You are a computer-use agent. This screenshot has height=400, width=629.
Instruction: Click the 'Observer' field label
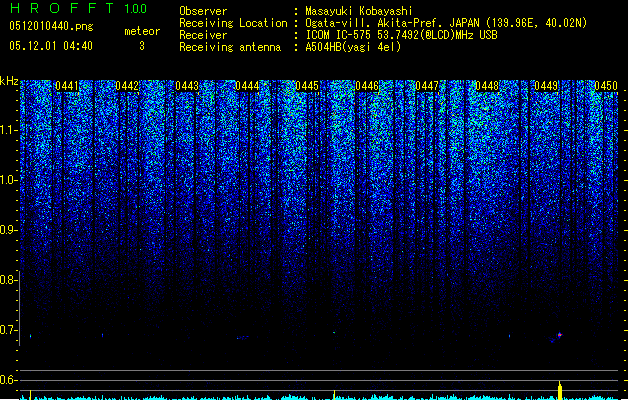203,11
